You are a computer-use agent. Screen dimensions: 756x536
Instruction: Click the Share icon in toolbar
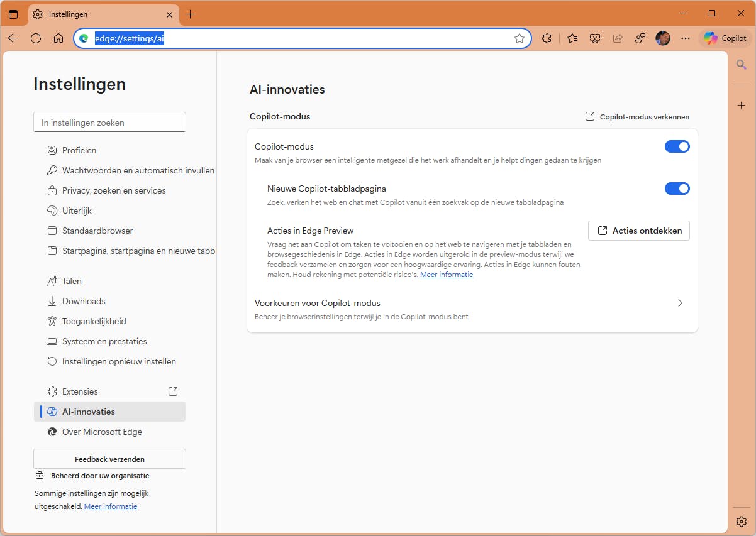[618, 38]
